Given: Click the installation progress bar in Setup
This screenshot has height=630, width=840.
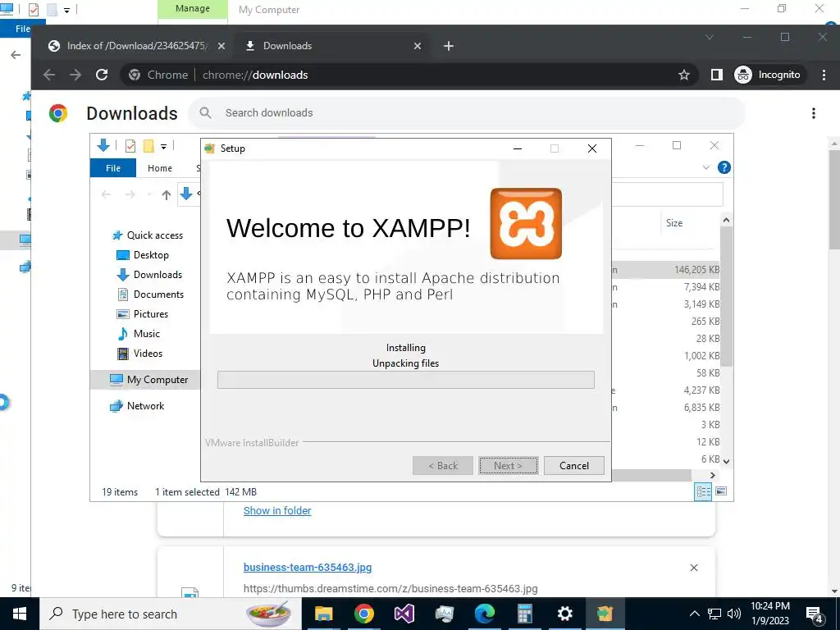Looking at the screenshot, I should 405,380.
